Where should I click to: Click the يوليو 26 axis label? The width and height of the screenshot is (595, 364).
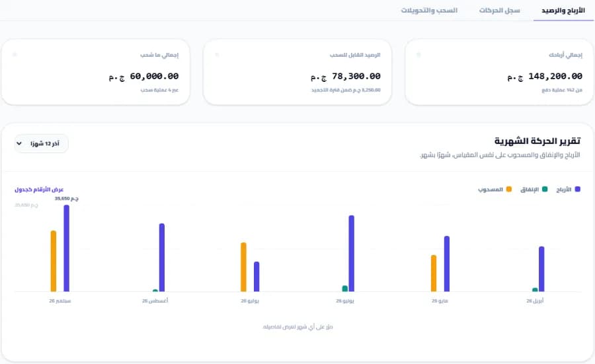250,301
